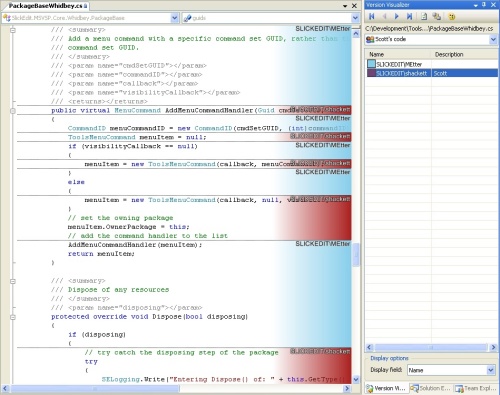Switch to the Team Explorer tab
Viewport: 500px width, 395px height.
coord(475,388)
